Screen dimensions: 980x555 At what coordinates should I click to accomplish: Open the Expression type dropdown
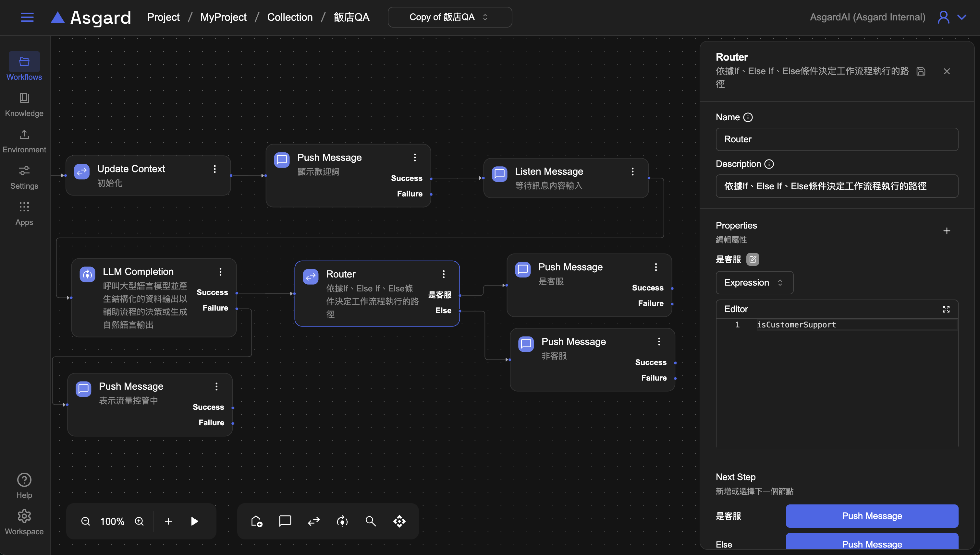point(754,282)
